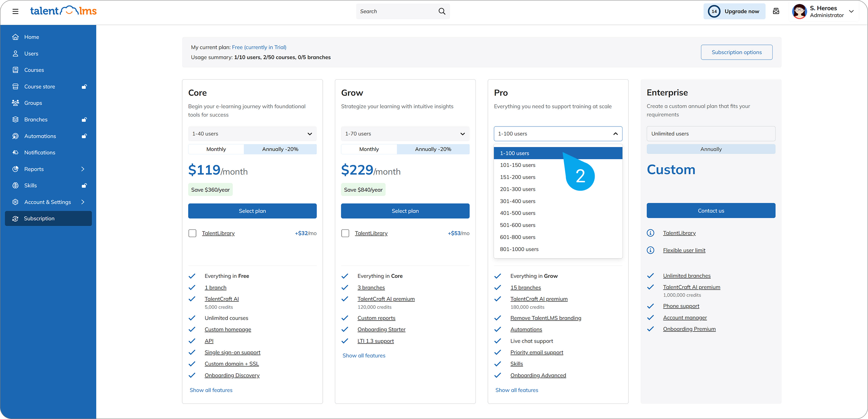Choose 601-800 users option
The width and height of the screenshot is (868, 419).
coord(558,237)
